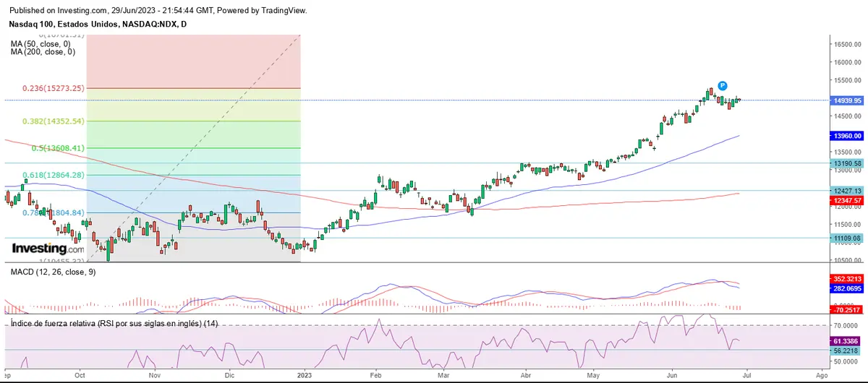Click the horizontal level label 13190.58
The image size is (868, 383).
coord(847,163)
